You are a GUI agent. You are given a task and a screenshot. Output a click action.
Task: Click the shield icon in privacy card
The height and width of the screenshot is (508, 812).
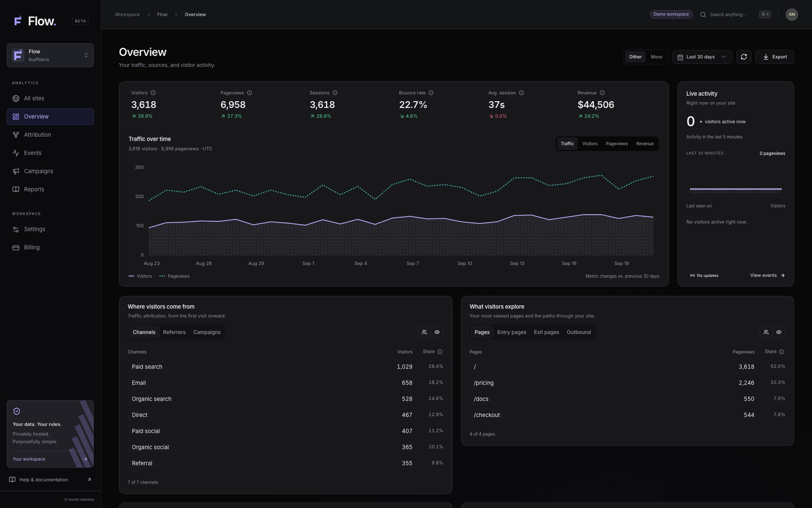pyautogui.click(x=17, y=411)
